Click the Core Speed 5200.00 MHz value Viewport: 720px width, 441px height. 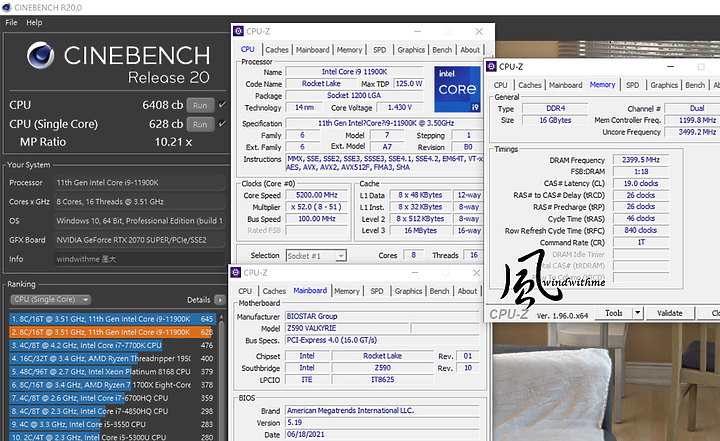coord(316,195)
